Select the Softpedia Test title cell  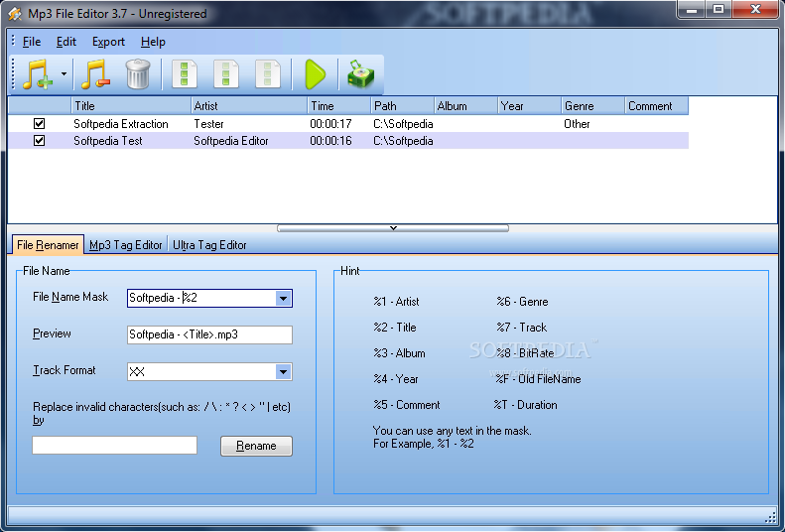tap(107, 141)
